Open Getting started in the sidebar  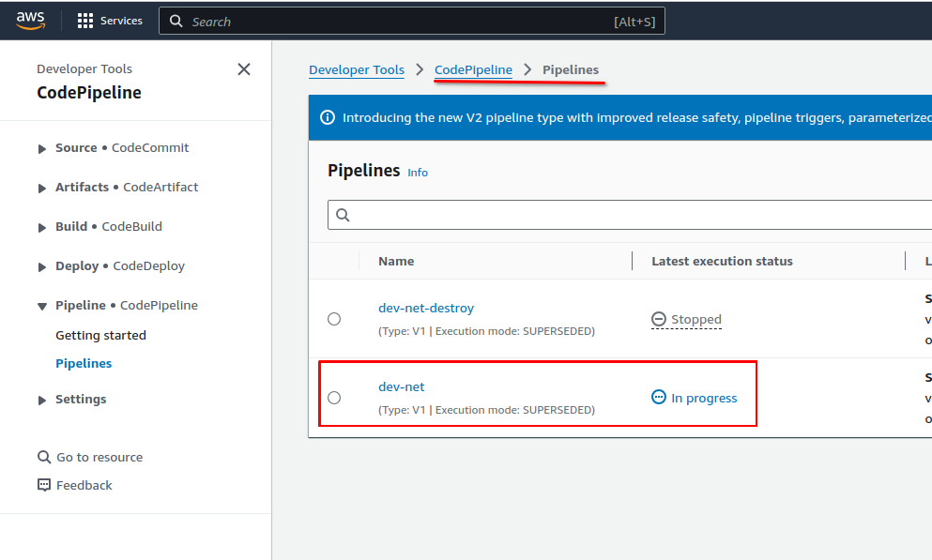pyautogui.click(x=100, y=336)
